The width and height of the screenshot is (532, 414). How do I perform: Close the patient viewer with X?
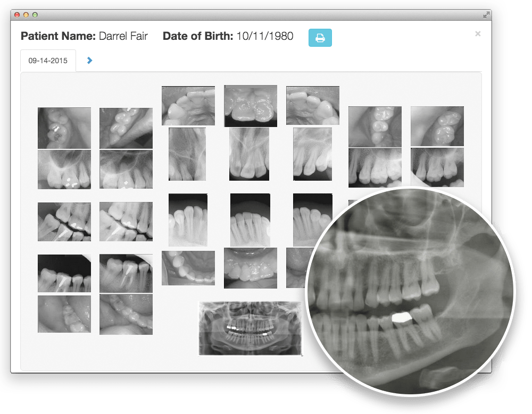click(478, 33)
